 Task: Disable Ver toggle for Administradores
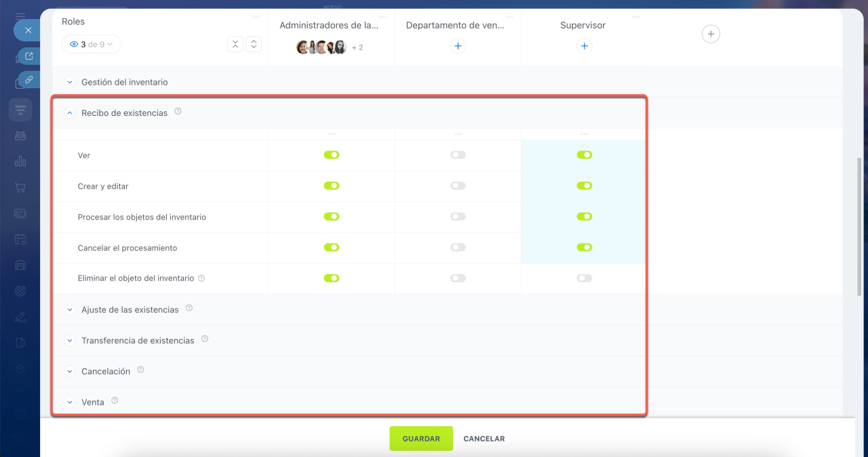tap(331, 155)
